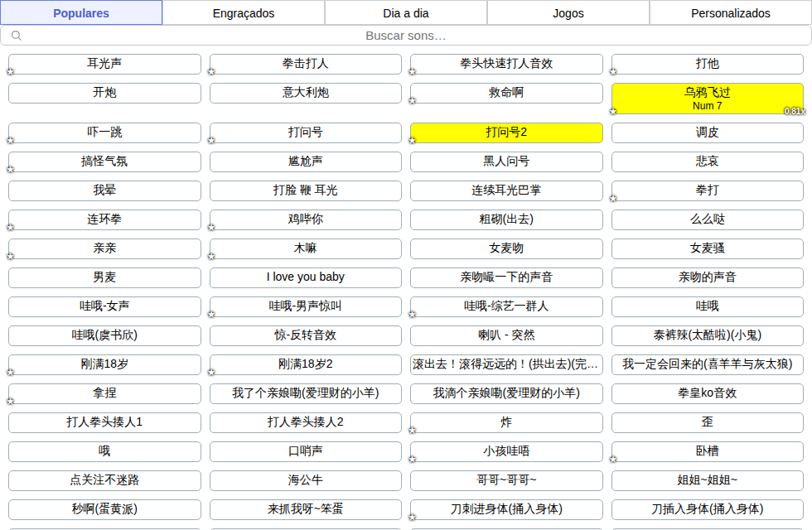Viewport: 812px width, 530px height.
Task: Play the 喇叭 - 突然 sound
Action: pyautogui.click(x=506, y=335)
